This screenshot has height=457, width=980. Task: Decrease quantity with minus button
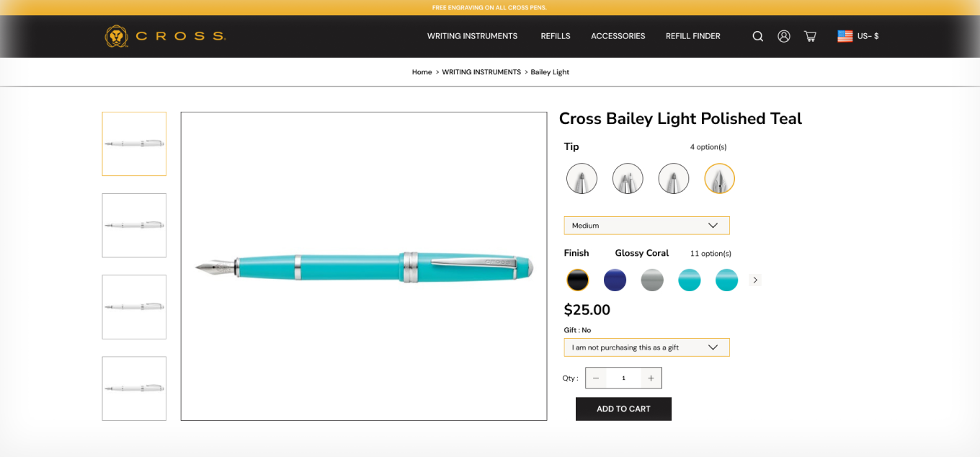coord(596,378)
